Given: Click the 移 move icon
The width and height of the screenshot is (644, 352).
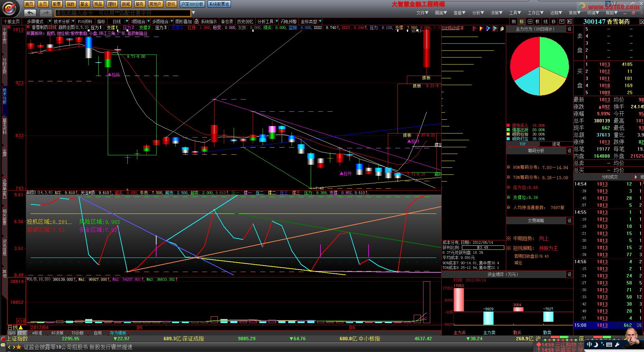Looking at the screenshot, I should 554,21.
